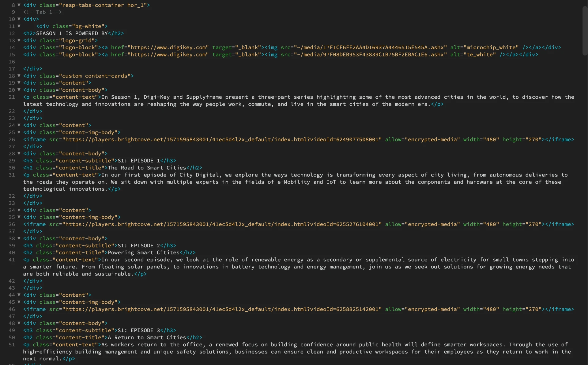Collapse the content-img-body div on line 45

[19, 302]
